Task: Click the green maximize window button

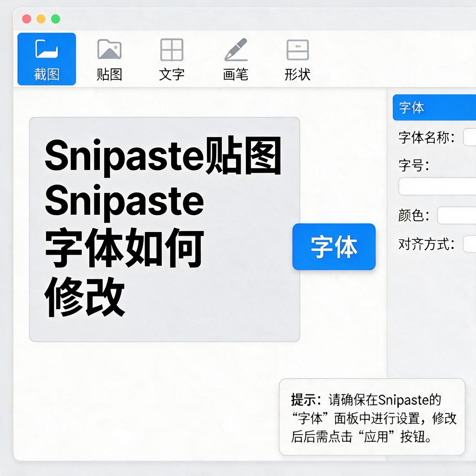Action: 56,19
